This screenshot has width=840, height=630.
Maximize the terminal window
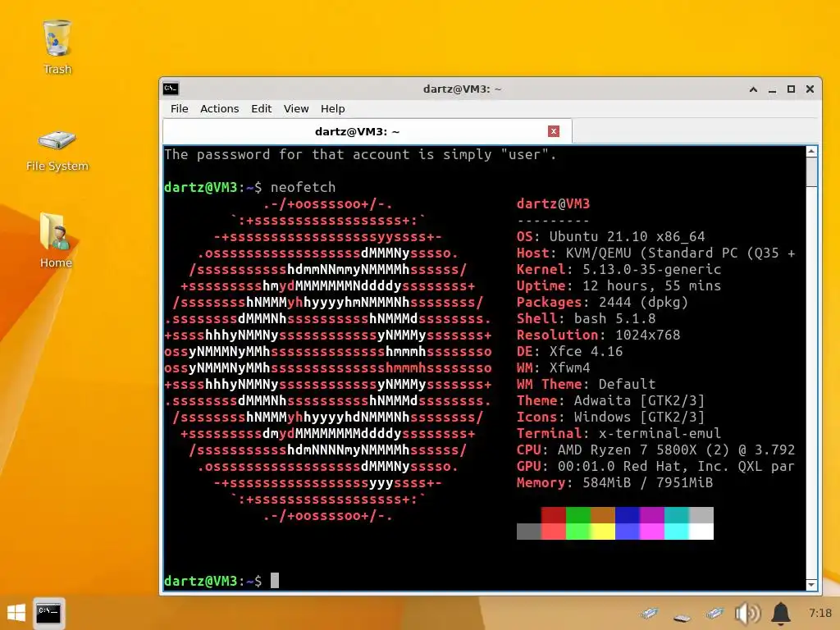tap(791, 89)
